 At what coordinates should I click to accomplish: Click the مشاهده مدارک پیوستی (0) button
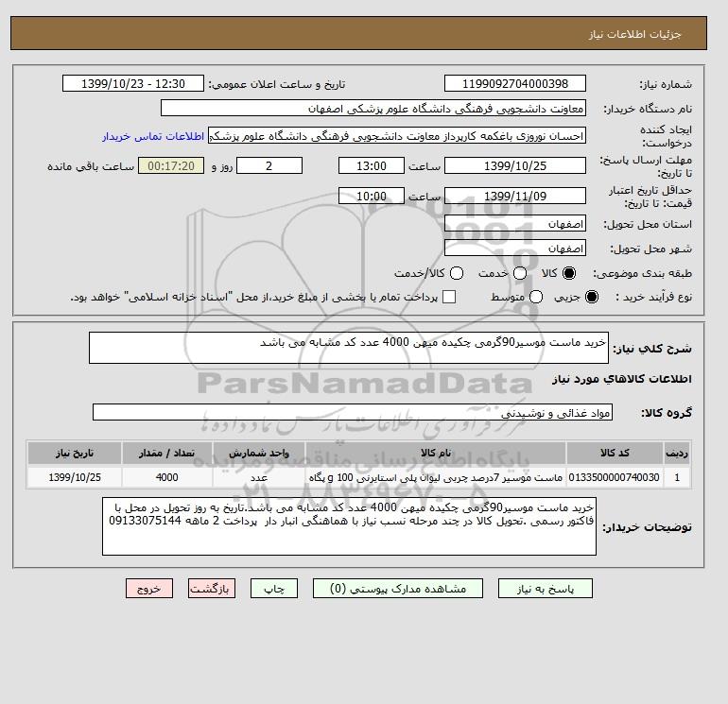click(x=398, y=589)
